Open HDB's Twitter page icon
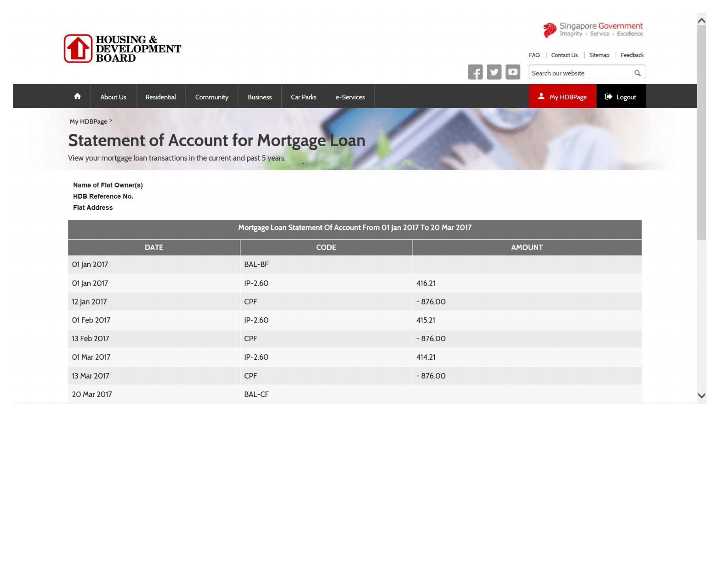728x563 pixels. [494, 72]
